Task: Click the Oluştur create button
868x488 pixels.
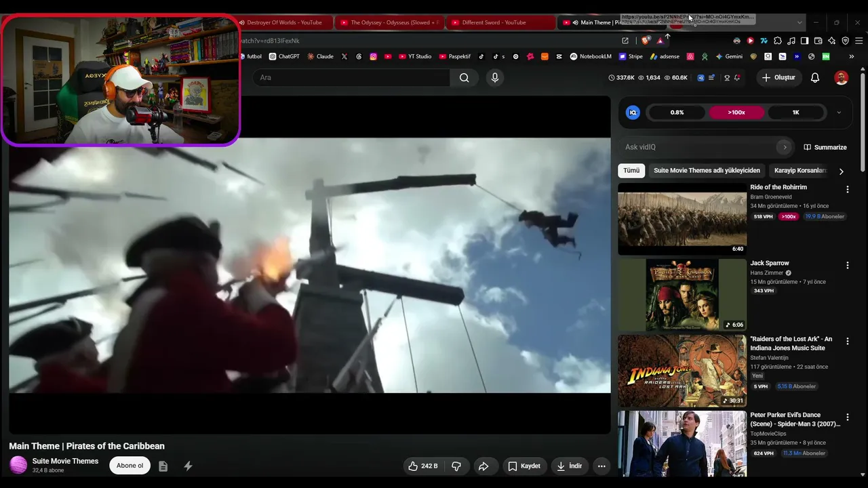Action: [778, 78]
